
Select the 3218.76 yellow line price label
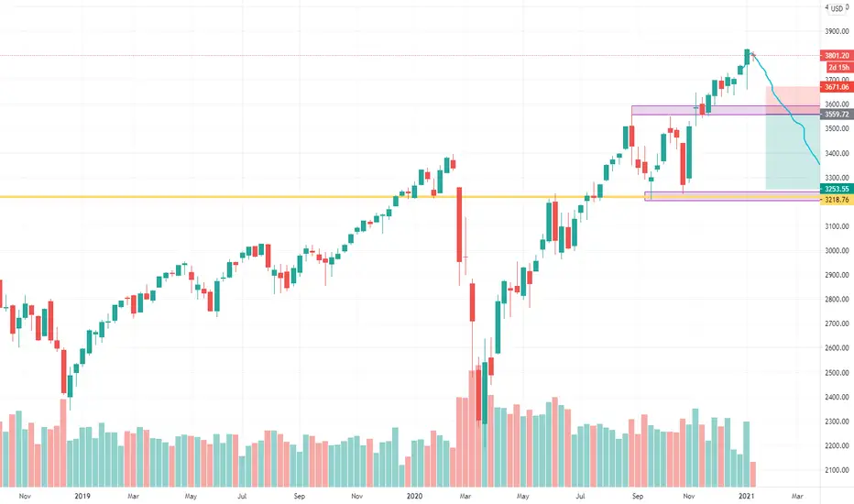(837, 200)
